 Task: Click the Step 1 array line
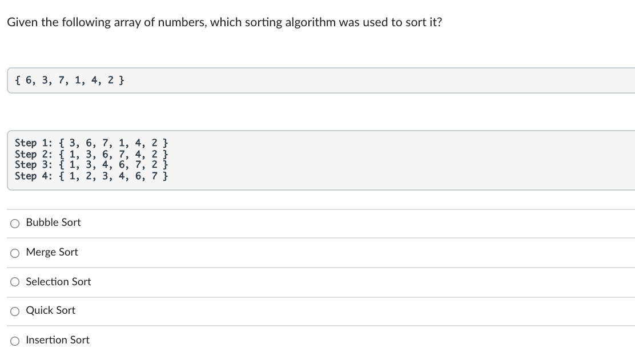tap(90, 143)
